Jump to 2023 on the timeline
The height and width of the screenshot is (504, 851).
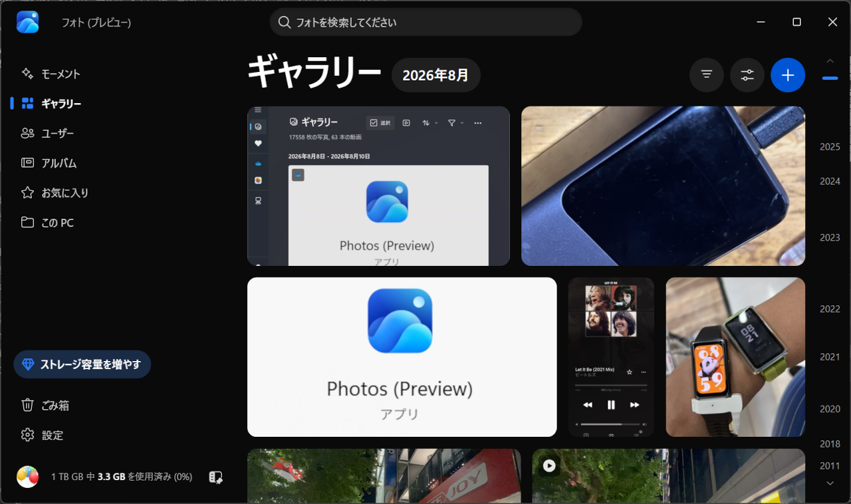pyautogui.click(x=830, y=237)
